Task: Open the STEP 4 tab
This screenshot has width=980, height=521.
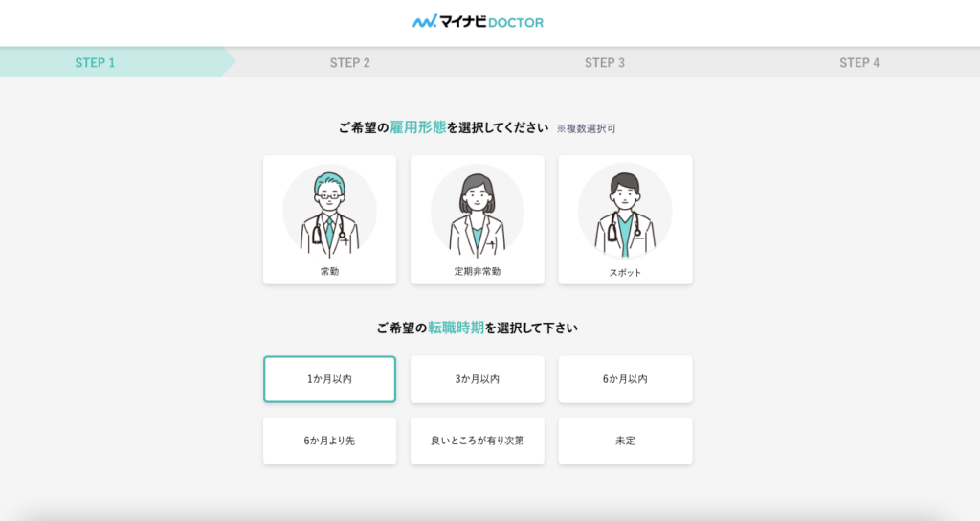Action: [x=859, y=63]
